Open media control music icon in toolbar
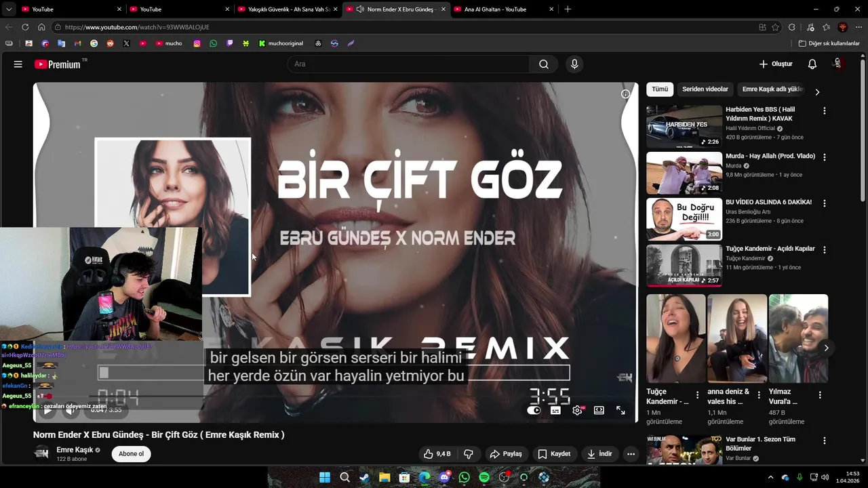The height and width of the screenshot is (488, 868). click(x=810, y=27)
